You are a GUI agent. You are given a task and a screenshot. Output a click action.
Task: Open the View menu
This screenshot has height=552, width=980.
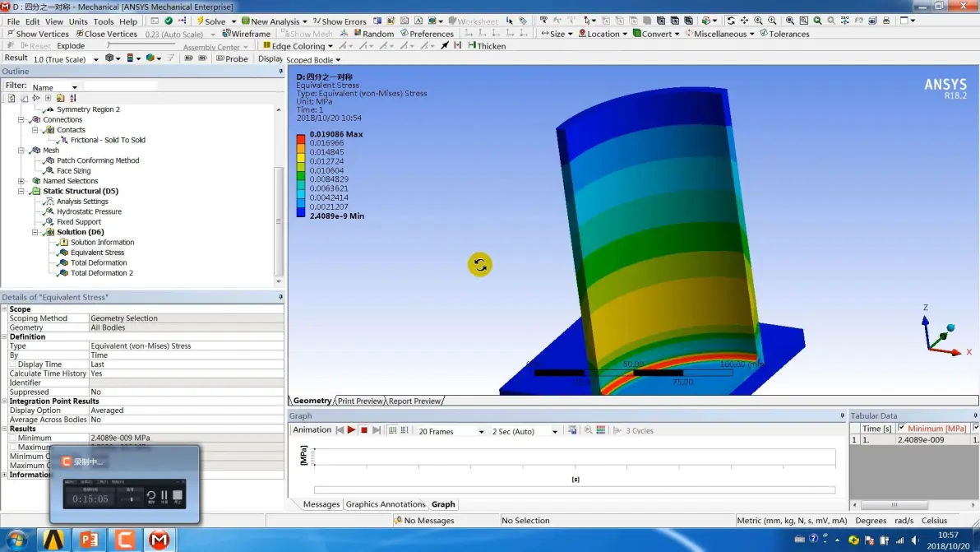(x=54, y=21)
